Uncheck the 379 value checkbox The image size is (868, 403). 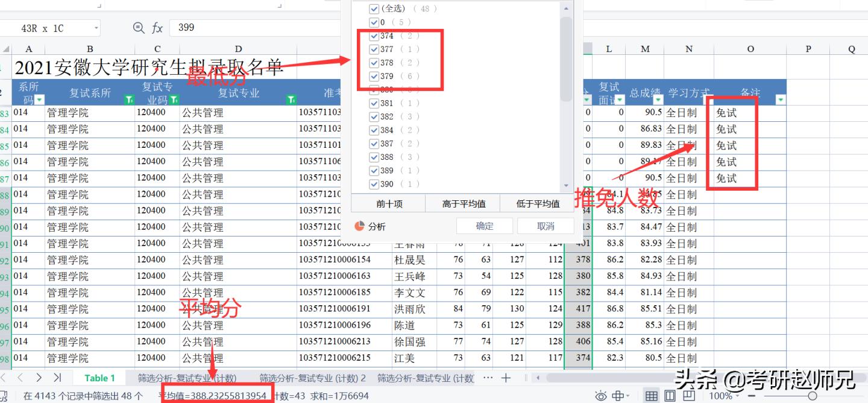pyautogui.click(x=375, y=76)
